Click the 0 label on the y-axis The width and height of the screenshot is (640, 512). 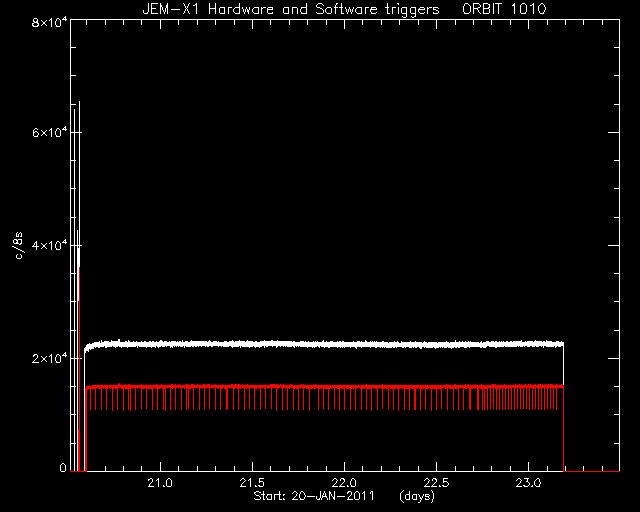coord(63,467)
